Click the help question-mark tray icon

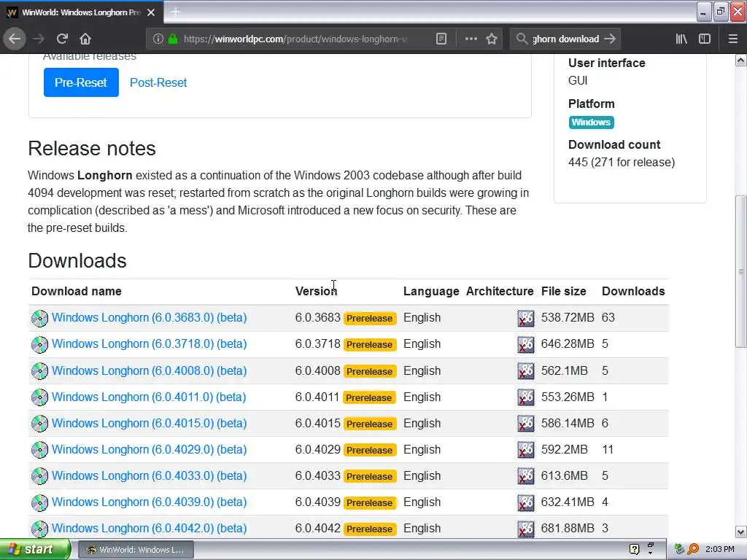(x=634, y=550)
